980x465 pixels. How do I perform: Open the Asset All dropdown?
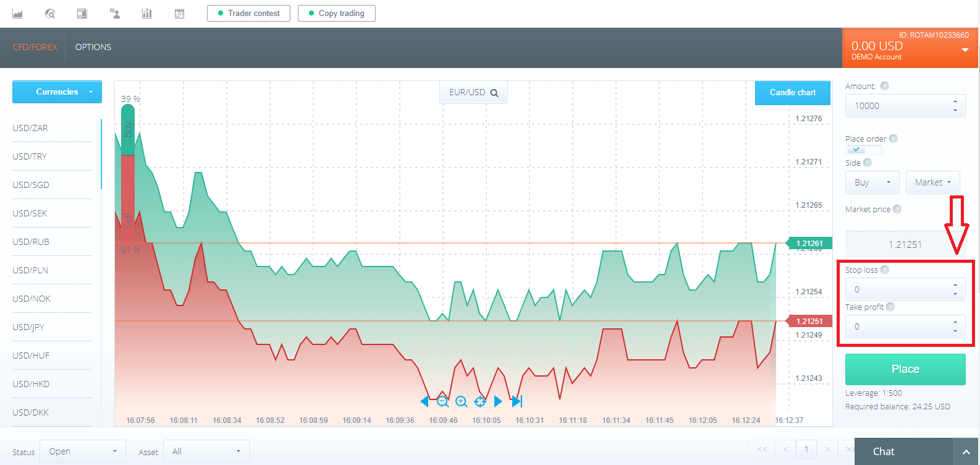point(206,451)
